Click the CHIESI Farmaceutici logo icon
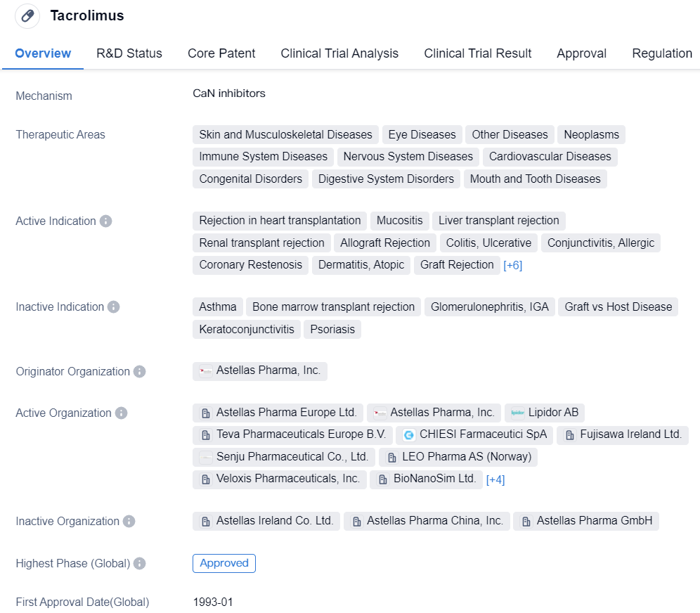Screen dimensions: 700x613 409,435
